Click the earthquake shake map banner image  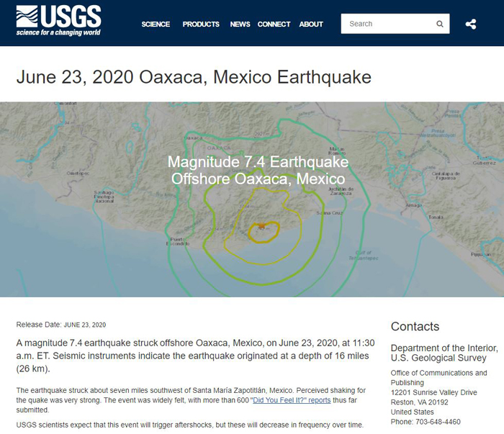tap(252, 199)
